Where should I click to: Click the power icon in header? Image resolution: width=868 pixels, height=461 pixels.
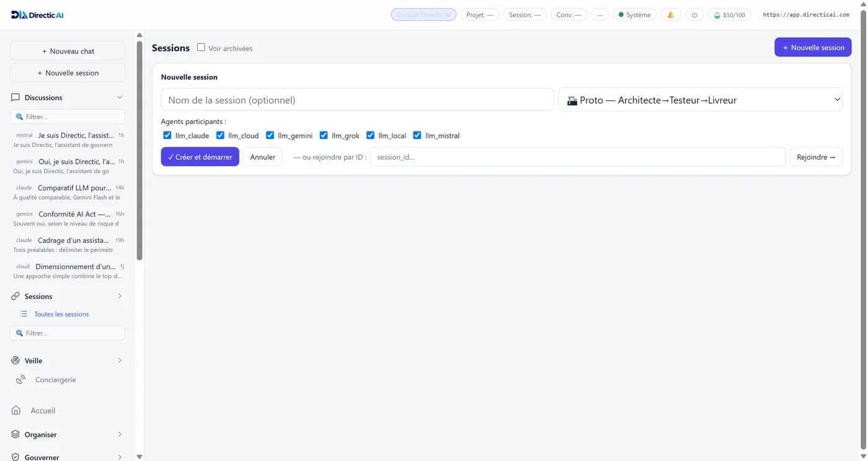[x=694, y=14]
